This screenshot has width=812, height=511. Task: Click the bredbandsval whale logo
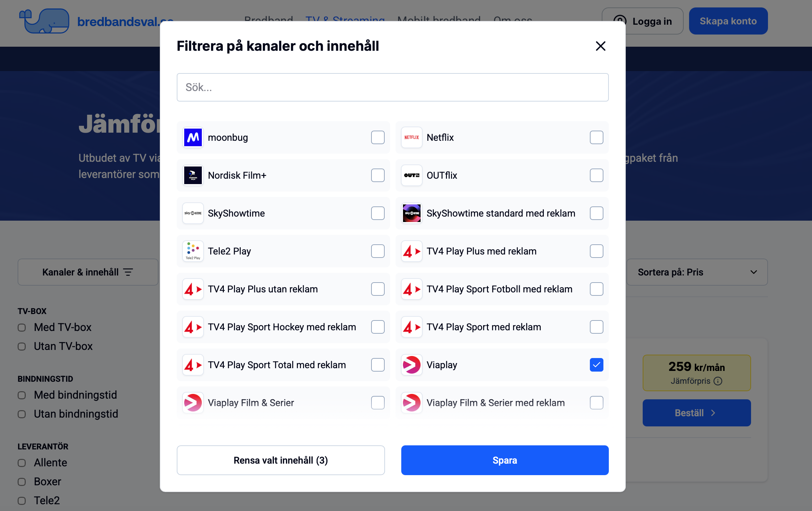point(44,21)
